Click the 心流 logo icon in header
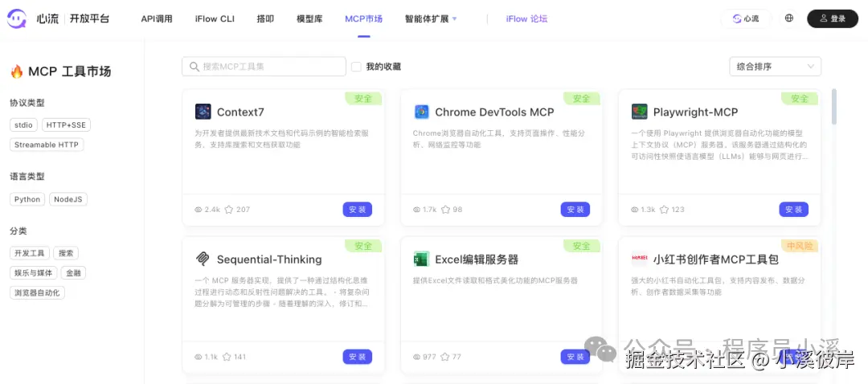 (17, 18)
